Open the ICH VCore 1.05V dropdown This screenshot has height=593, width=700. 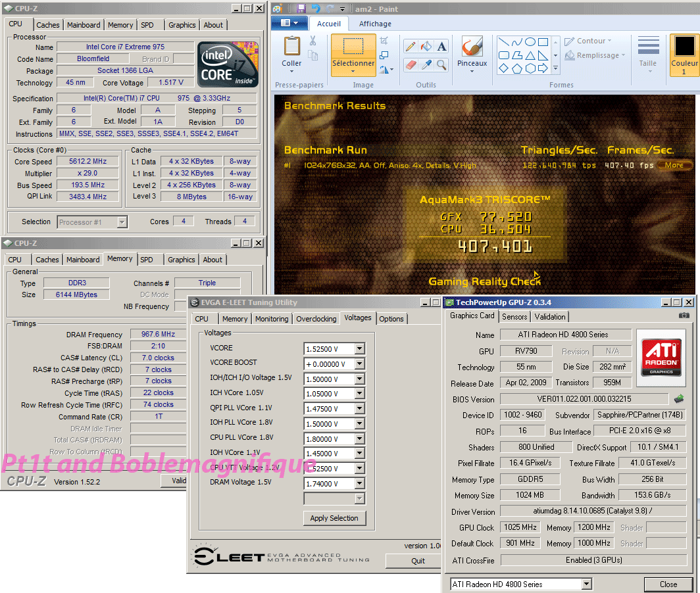coord(360,394)
